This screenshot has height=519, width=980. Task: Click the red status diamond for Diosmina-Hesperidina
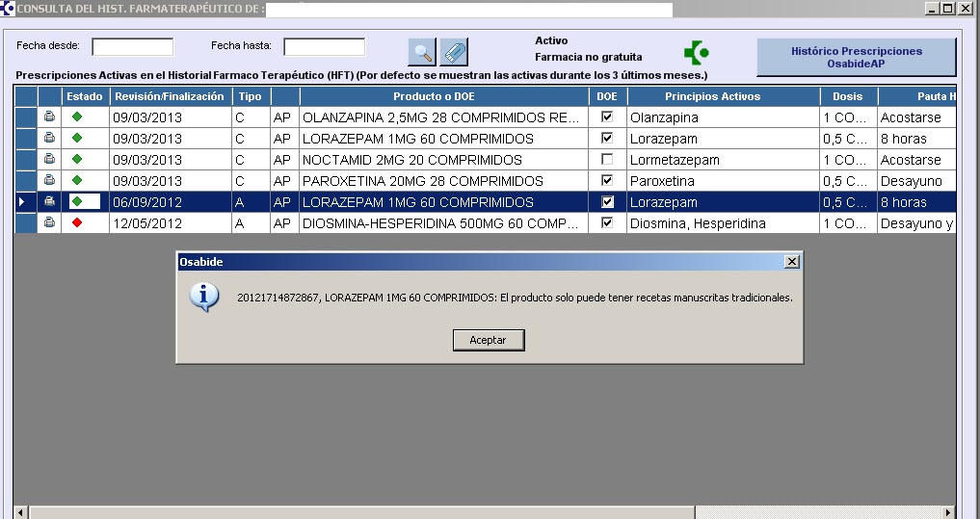click(x=77, y=222)
